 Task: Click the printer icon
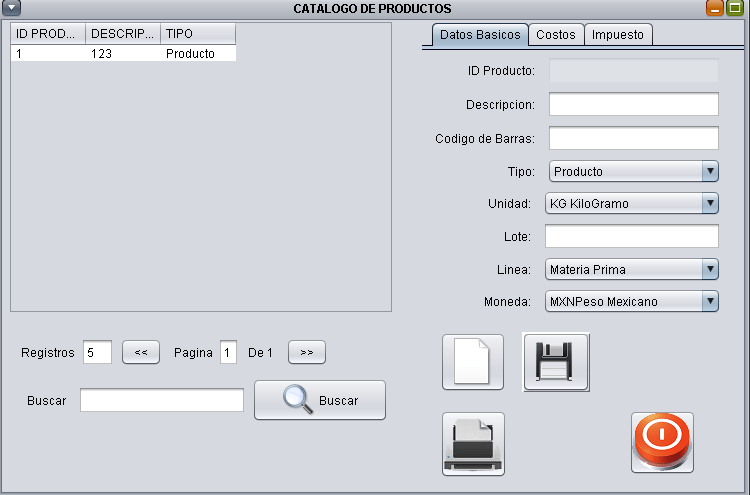tap(473, 443)
